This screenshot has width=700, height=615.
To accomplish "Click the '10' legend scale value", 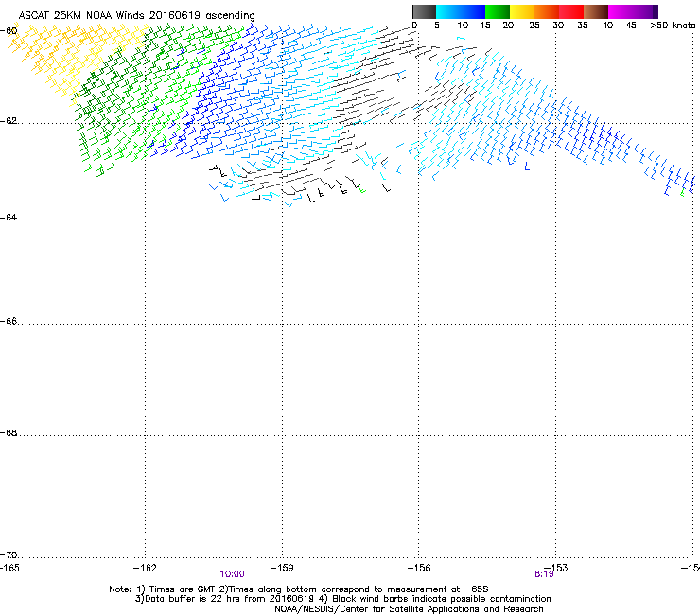I will 463,26.
